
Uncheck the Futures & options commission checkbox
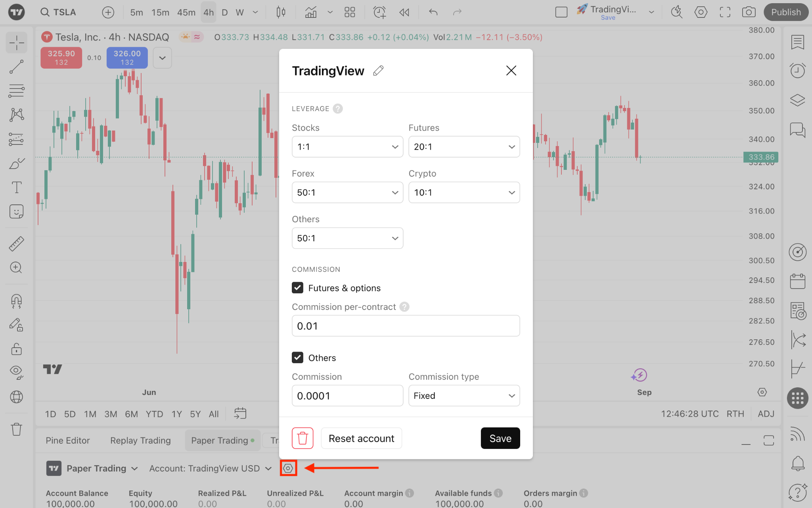[298, 288]
